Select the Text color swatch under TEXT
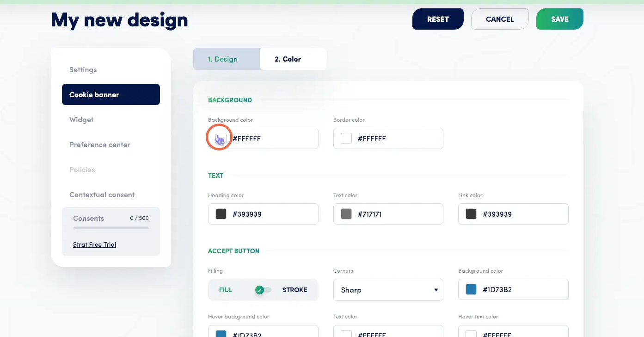Screen dimensions: 644x337 [x=346, y=213]
